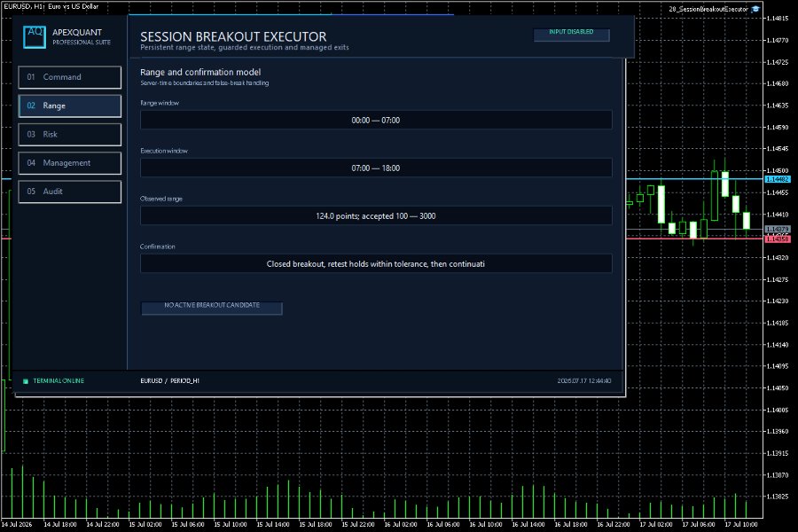Click the Terminal Online status label
Screen dimensions: 798x532
(x=59, y=380)
